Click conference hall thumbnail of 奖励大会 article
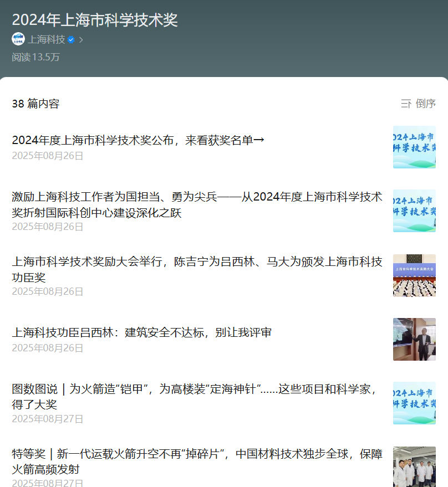Screen dimensions: 448x487 414,276
